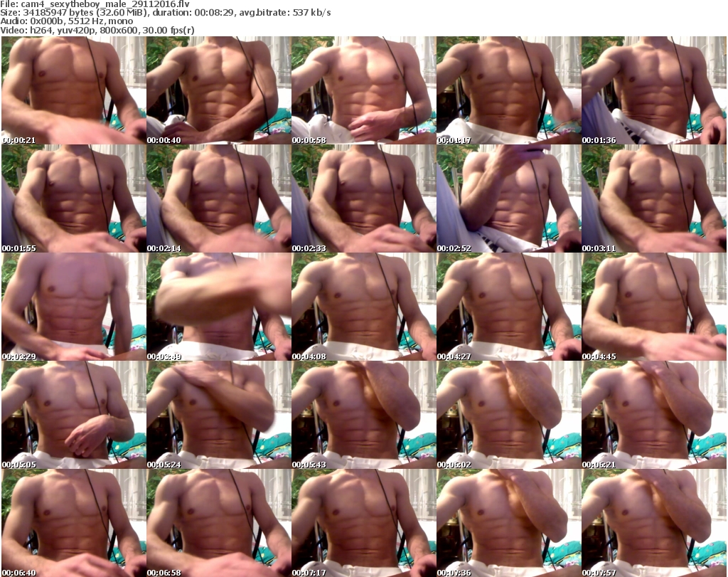Open the 00:07:17 thumbnail

point(363,523)
